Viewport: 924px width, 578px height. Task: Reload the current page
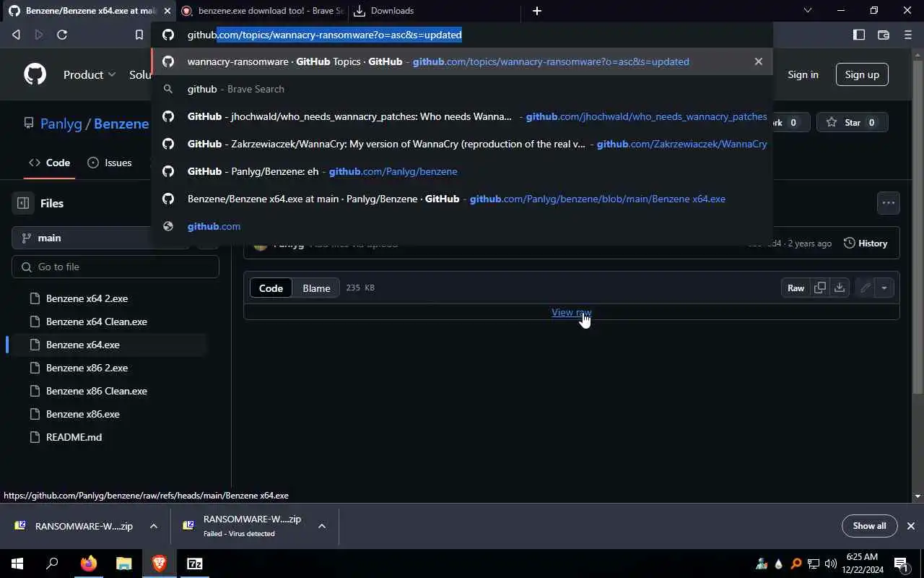click(x=62, y=35)
